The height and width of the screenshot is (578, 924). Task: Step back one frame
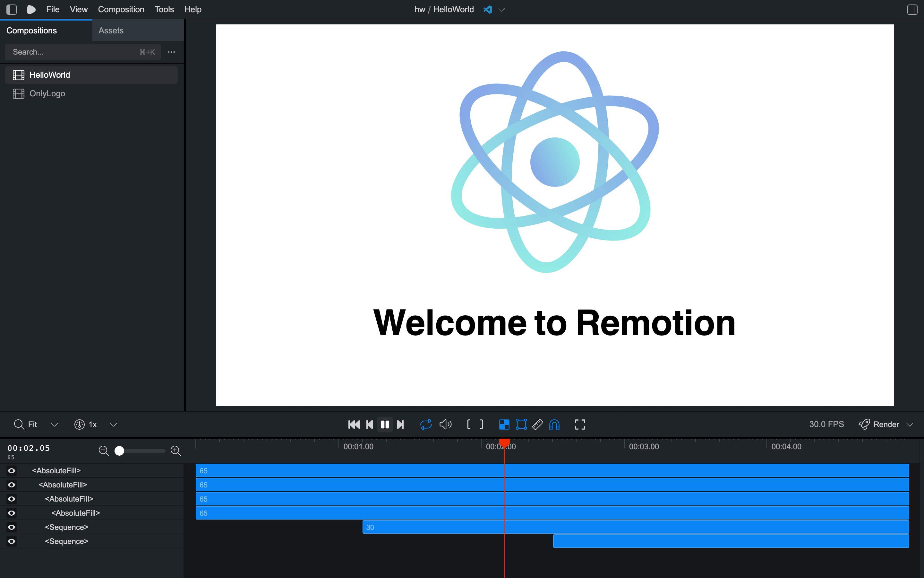(x=370, y=424)
